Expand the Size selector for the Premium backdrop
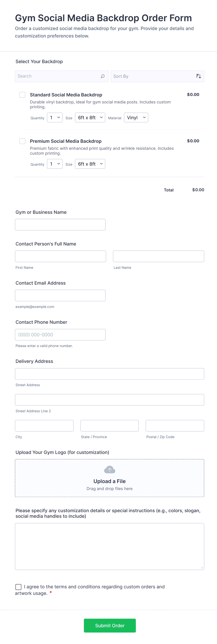The image size is (217, 644). (x=90, y=164)
